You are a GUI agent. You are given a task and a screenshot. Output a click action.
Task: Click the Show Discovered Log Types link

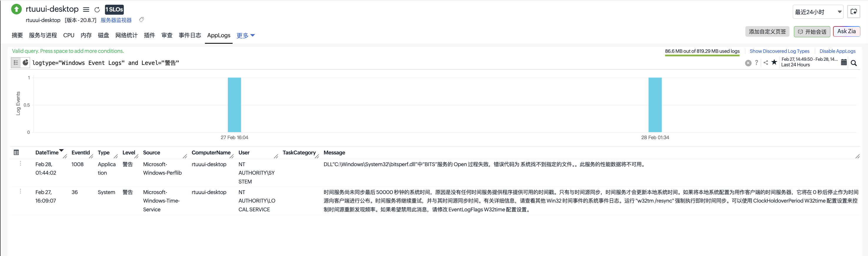779,51
